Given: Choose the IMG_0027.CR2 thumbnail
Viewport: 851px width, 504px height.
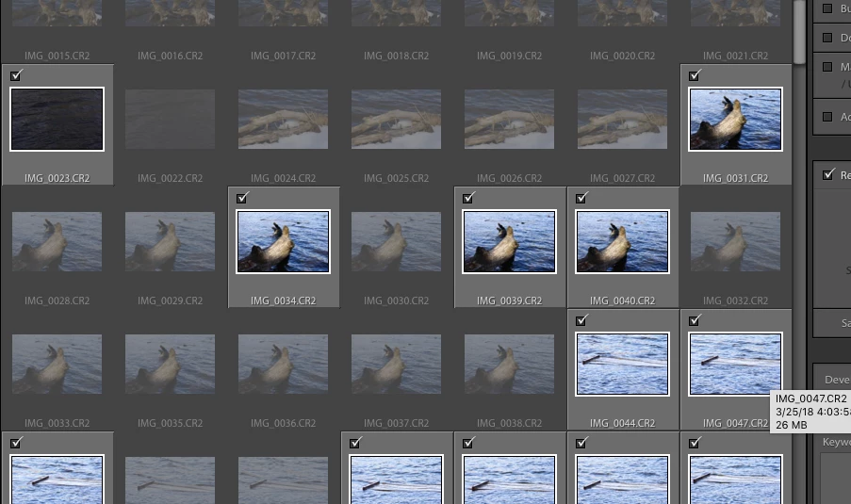Looking at the screenshot, I should click(623, 119).
